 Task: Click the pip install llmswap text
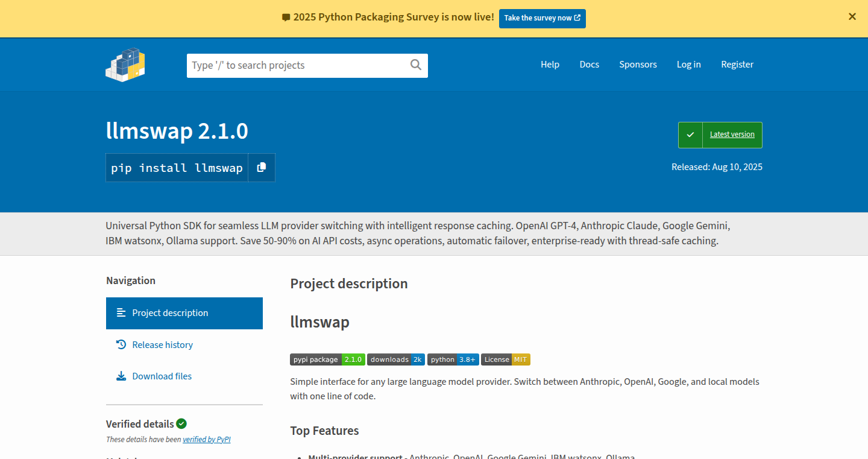(x=177, y=168)
